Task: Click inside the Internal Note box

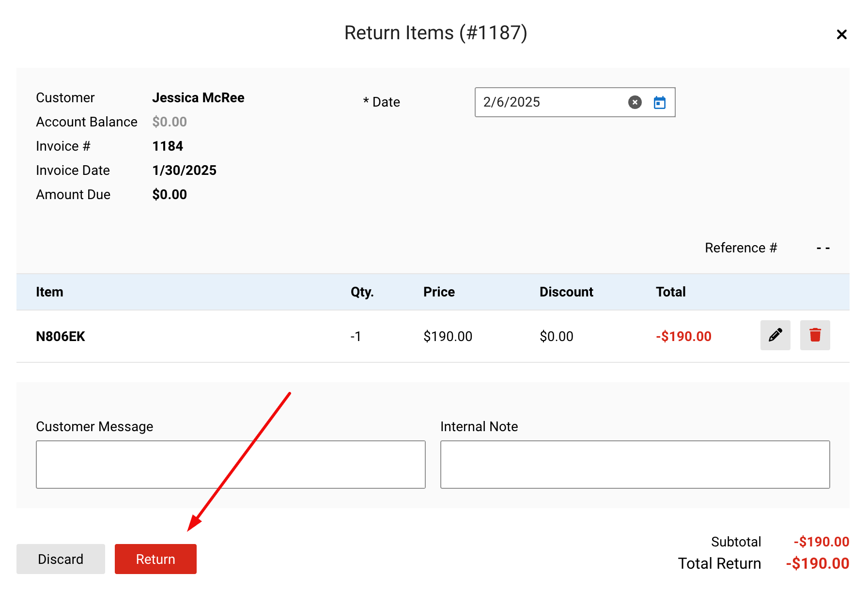Action: 635,465
